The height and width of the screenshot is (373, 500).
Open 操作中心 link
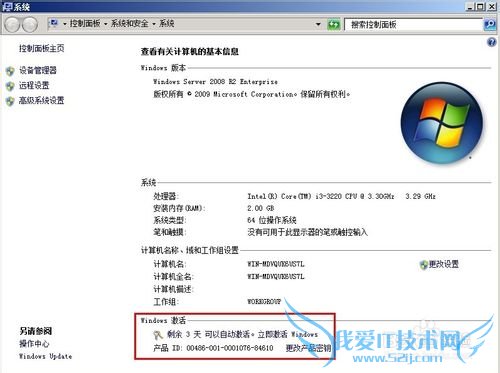[34, 344]
